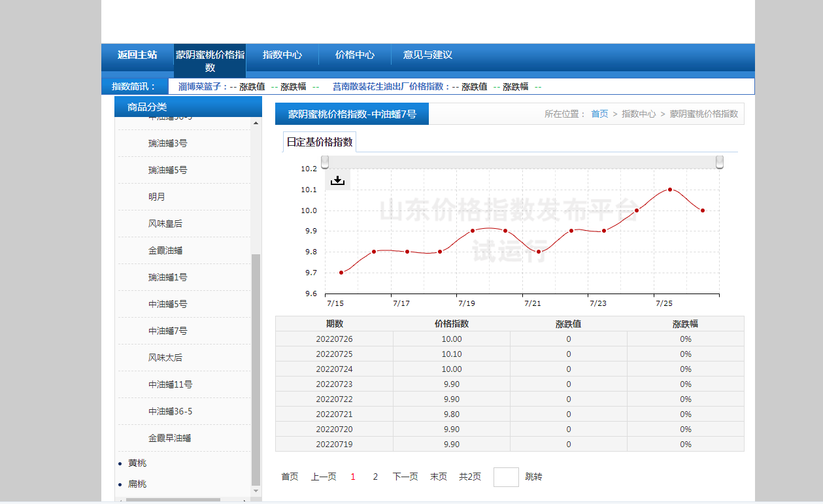This screenshot has height=504, width=823.
Task: Select 风味皇后 in the product list
Action: coord(165,224)
